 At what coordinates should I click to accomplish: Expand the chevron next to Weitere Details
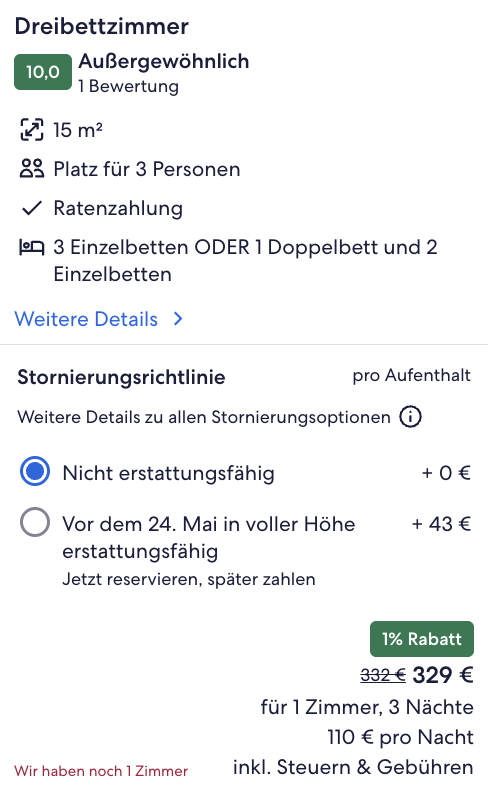pyautogui.click(x=178, y=319)
